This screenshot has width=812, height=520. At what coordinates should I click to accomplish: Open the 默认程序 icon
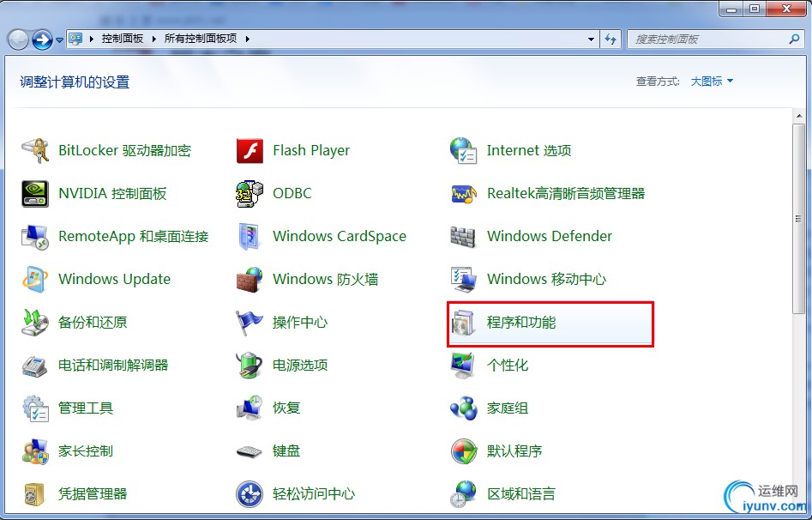(x=464, y=451)
